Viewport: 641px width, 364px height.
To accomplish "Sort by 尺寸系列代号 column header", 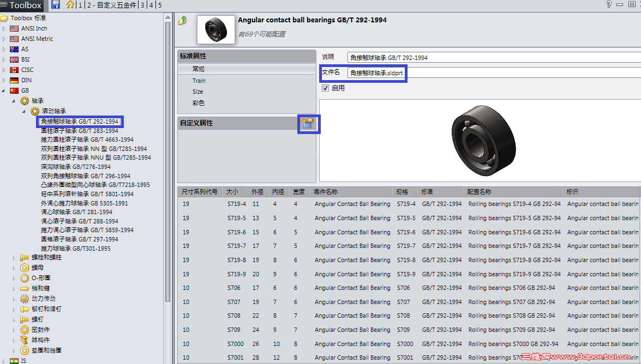I will (x=200, y=192).
